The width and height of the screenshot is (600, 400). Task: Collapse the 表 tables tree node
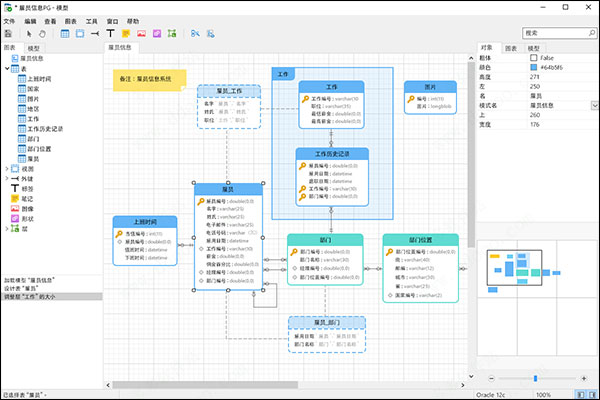(7, 69)
